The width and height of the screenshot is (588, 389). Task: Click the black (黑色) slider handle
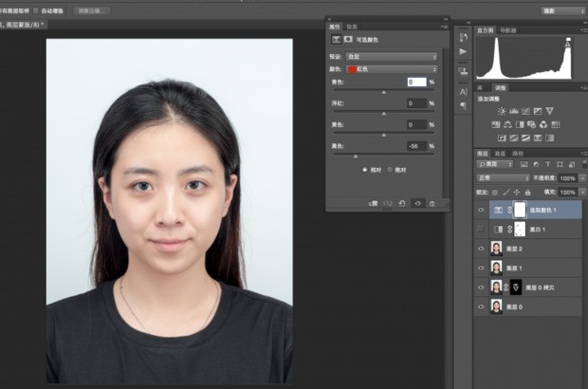click(356, 156)
